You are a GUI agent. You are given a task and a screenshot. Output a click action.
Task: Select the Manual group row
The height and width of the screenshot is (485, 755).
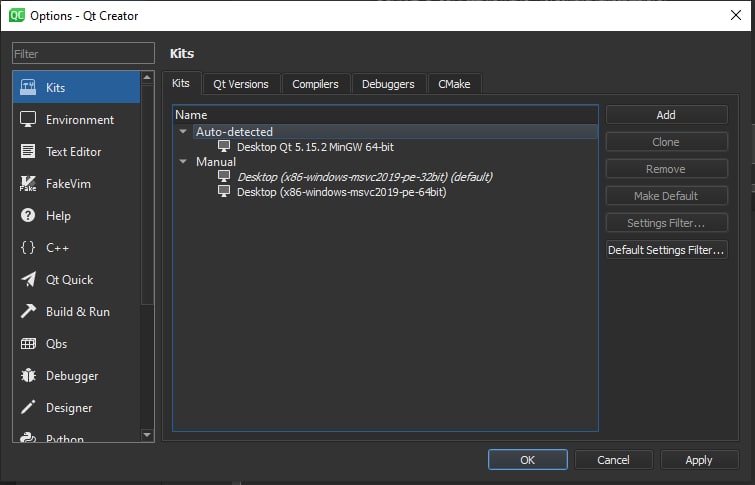[385, 162]
